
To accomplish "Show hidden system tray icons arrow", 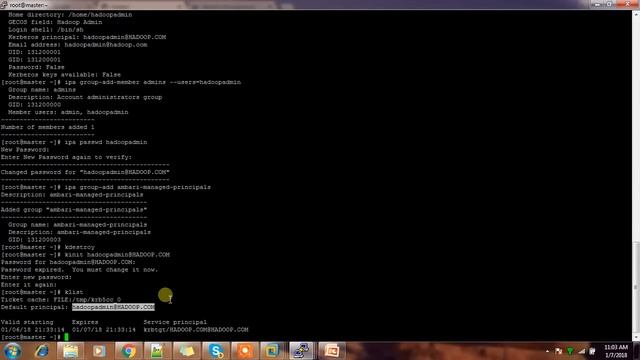I will pyautogui.click(x=547, y=351).
